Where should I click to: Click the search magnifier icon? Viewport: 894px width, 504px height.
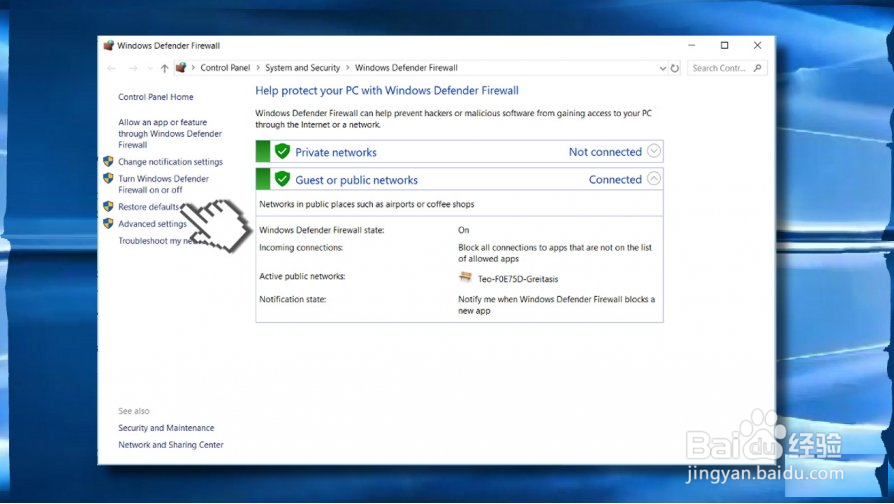pos(757,68)
